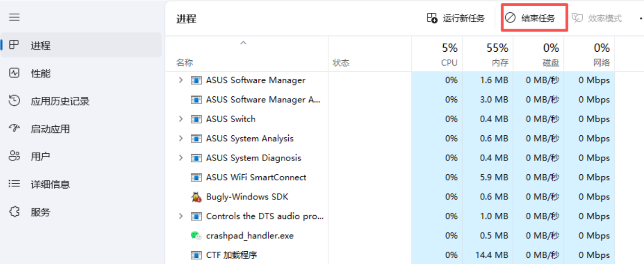The image size is (644, 264).
Task: Click the 性能 performance icon
Action: pyautogui.click(x=14, y=73)
